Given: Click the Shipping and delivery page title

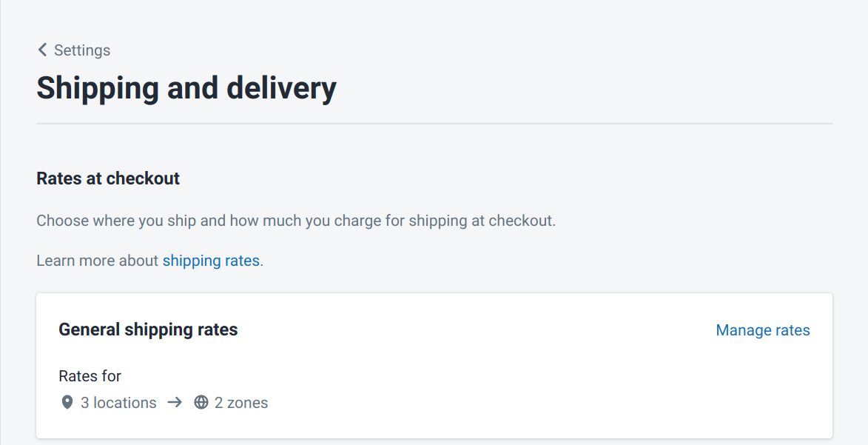Looking at the screenshot, I should coord(186,88).
